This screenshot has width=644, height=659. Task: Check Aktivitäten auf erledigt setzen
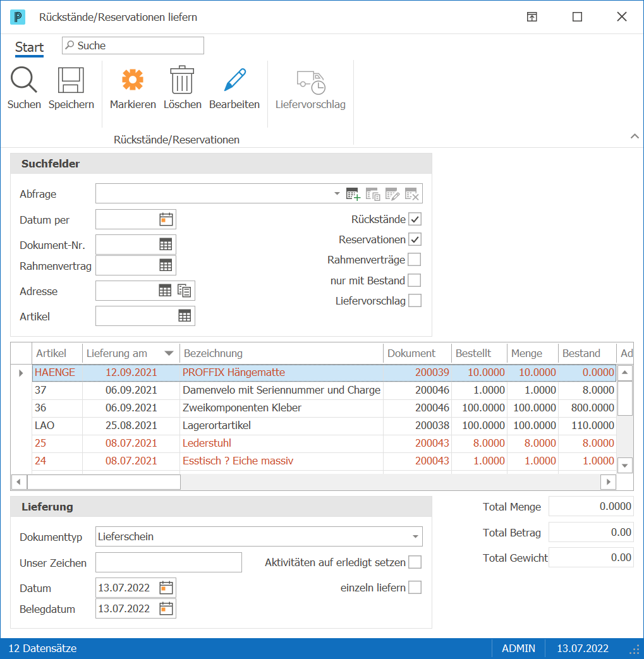(415, 562)
